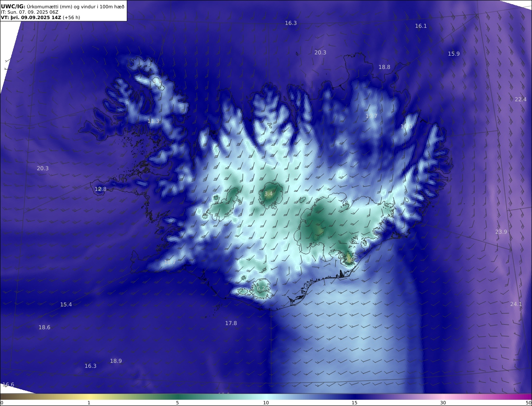Click the colorbar tick labeled 1

click(x=89, y=403)
